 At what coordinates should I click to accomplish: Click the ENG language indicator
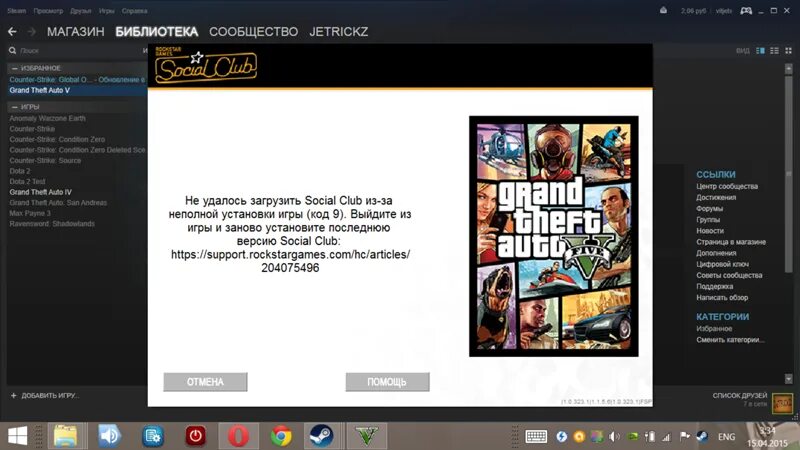pos(727,437)
